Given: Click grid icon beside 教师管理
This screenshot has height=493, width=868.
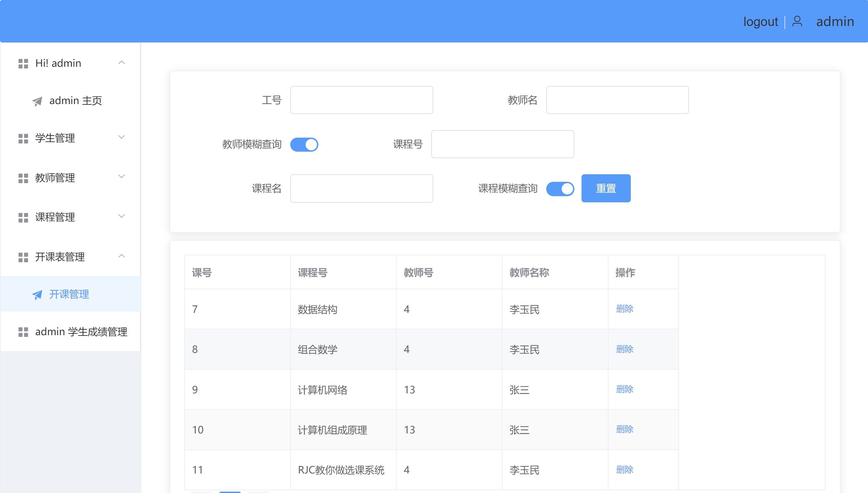Looking at the screenshot, I should [23, 178].
